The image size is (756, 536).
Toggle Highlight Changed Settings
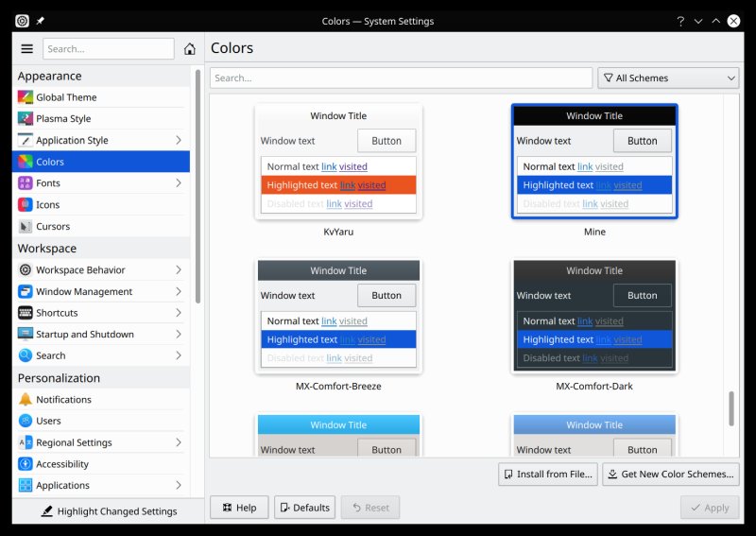pyautogui.click(x=108, y=511)
